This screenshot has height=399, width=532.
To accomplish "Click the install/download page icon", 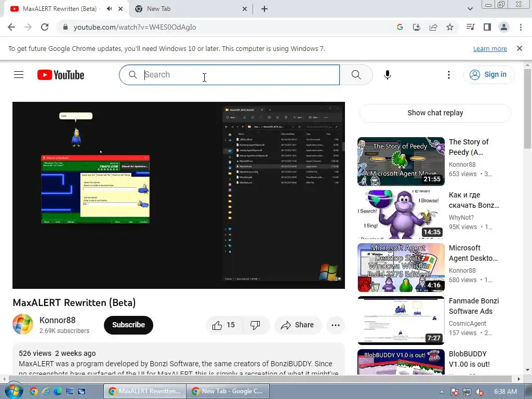I will [417, 27].
